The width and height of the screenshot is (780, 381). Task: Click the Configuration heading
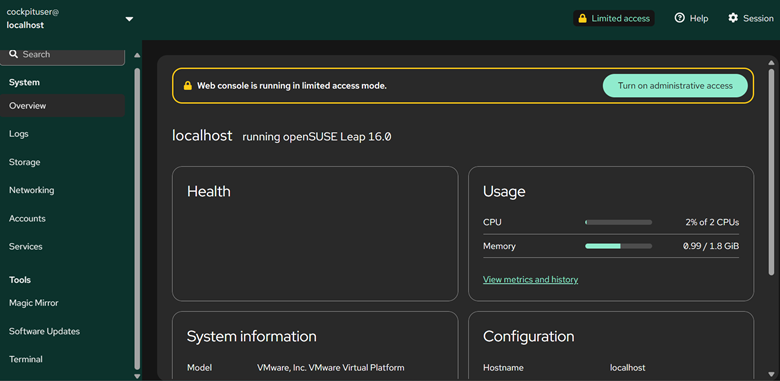pos(529,337)
